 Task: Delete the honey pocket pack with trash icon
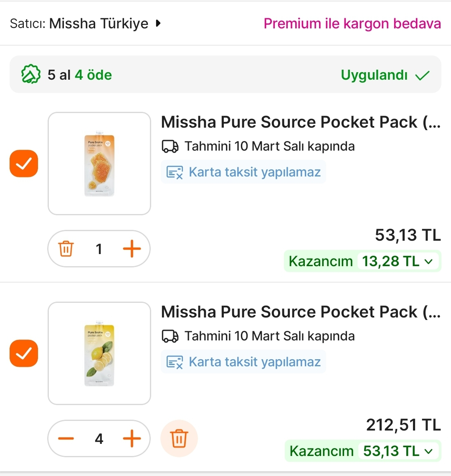(66, 249)
